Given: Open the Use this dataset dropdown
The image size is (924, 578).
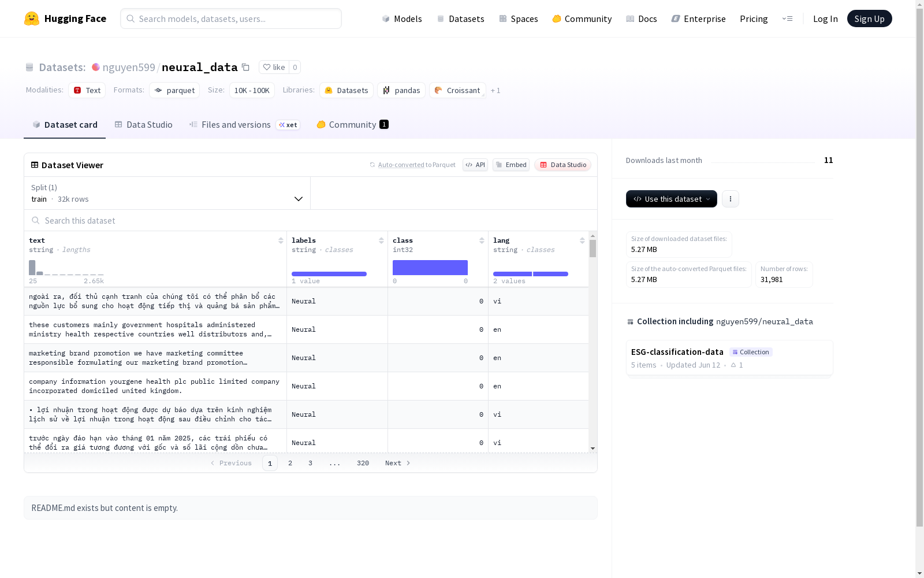Looking at the screenshot, I should pyautogui.click(x=672, y=199).
